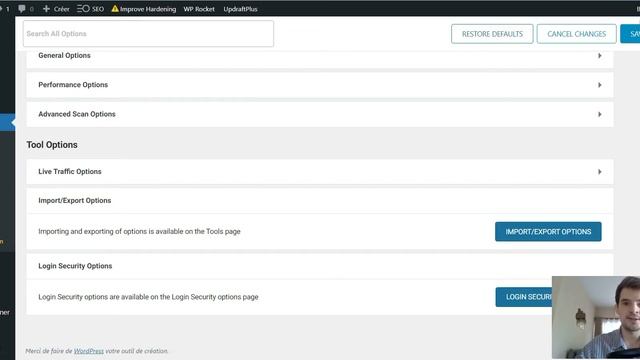Select the Login Security Options heading text
Screen dimensions: 640x360
tap(75, 266)
